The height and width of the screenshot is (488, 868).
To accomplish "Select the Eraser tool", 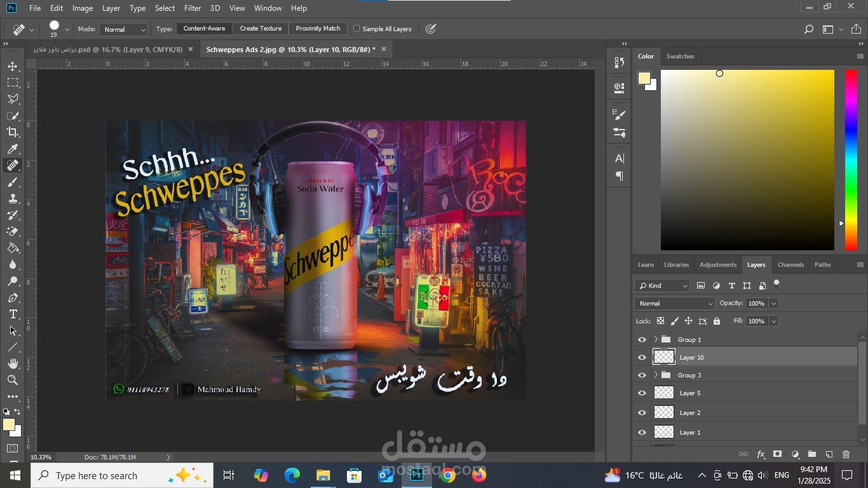I will click(x=13, y=231).
